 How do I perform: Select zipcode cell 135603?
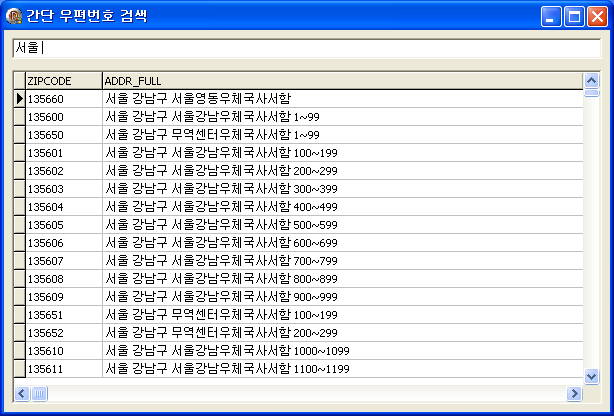(64, 189)
